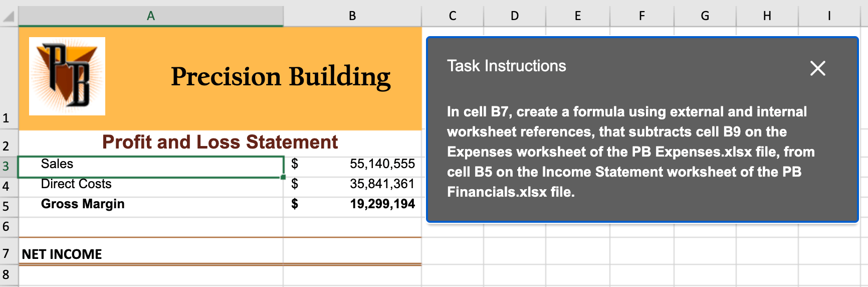This screenshot has width=868, height=287.
Task: Select column D header
Action: click(x=515, y=16)
